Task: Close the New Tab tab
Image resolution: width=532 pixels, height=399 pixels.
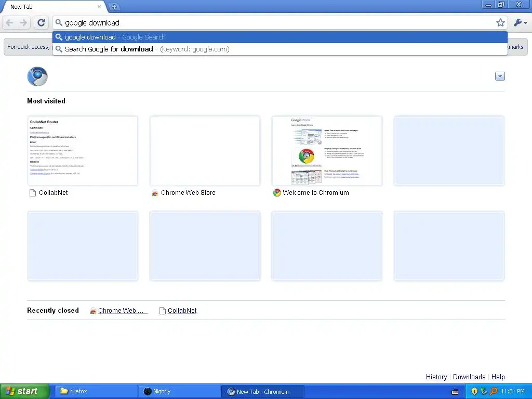Action: pyautogui.click(x=99, y=6)
